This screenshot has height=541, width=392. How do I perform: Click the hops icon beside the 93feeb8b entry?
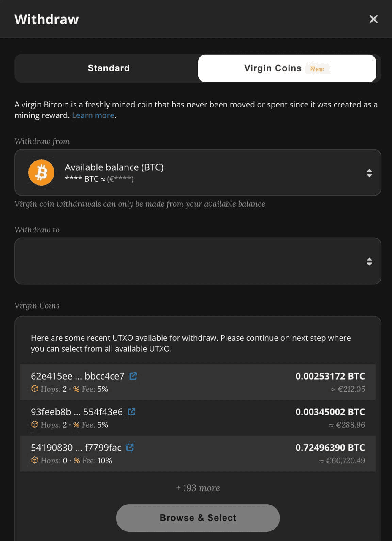[35, 424]
